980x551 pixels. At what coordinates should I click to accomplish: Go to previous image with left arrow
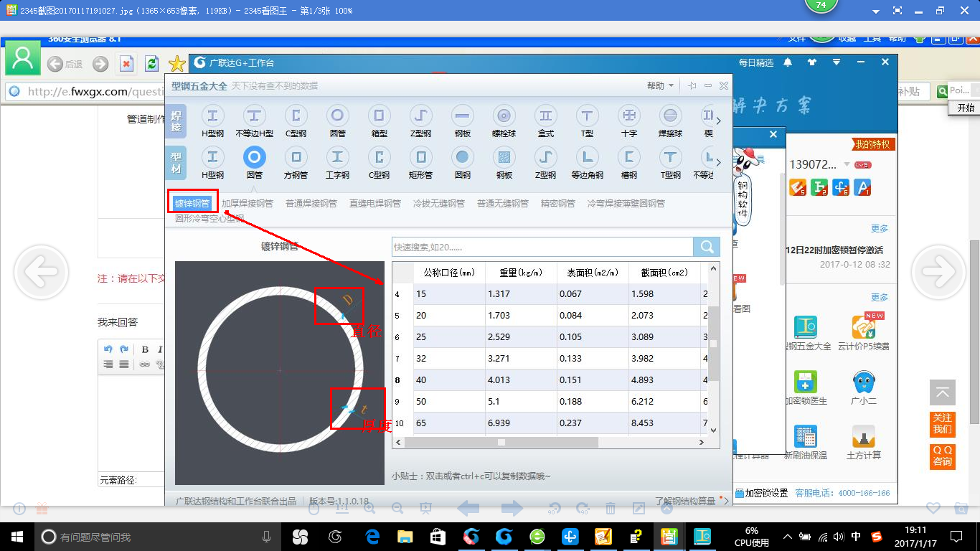pyautogui.click(x=41, y=271)
